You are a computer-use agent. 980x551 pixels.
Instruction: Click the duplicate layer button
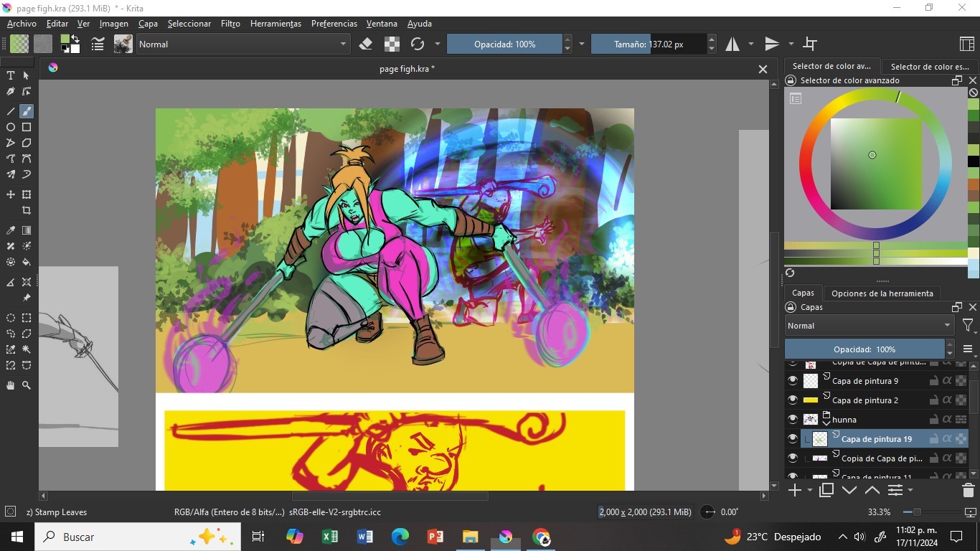pos(826,491)
